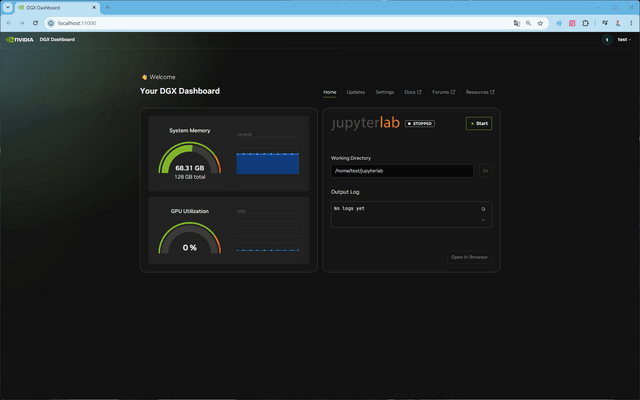Viewport: 640px width, 400px height.
Task: Switch to the Updates tab
Action: (356, 92)
